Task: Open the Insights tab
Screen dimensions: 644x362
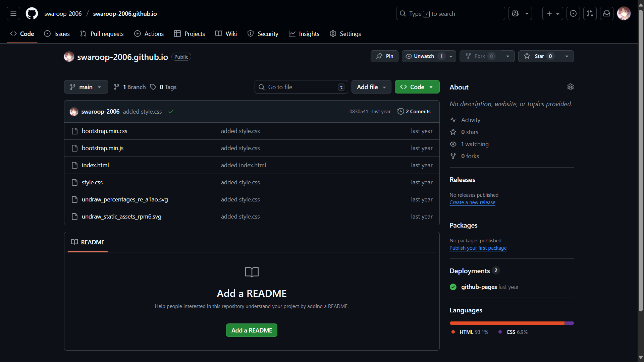Action: point(304,34)
